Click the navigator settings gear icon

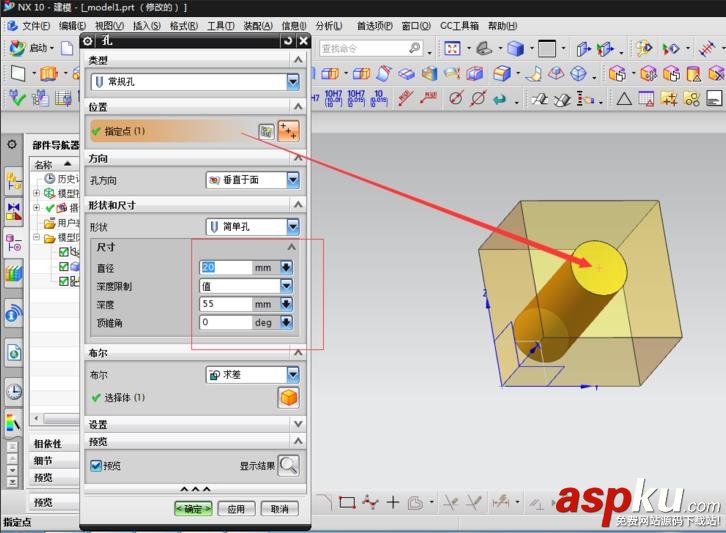(x=12, y=144)
